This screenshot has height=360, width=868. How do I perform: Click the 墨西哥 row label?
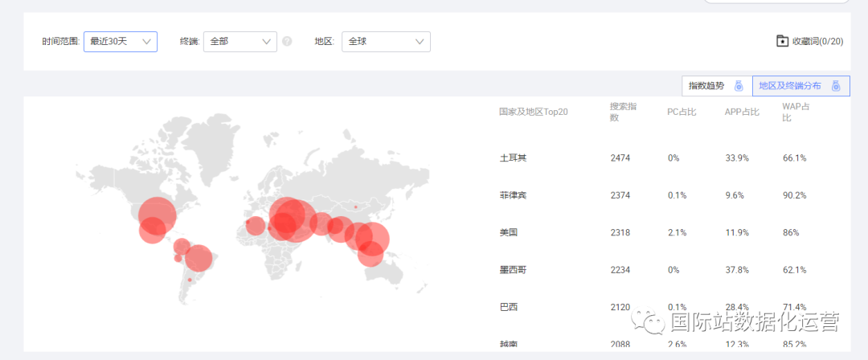click(513, 270)
